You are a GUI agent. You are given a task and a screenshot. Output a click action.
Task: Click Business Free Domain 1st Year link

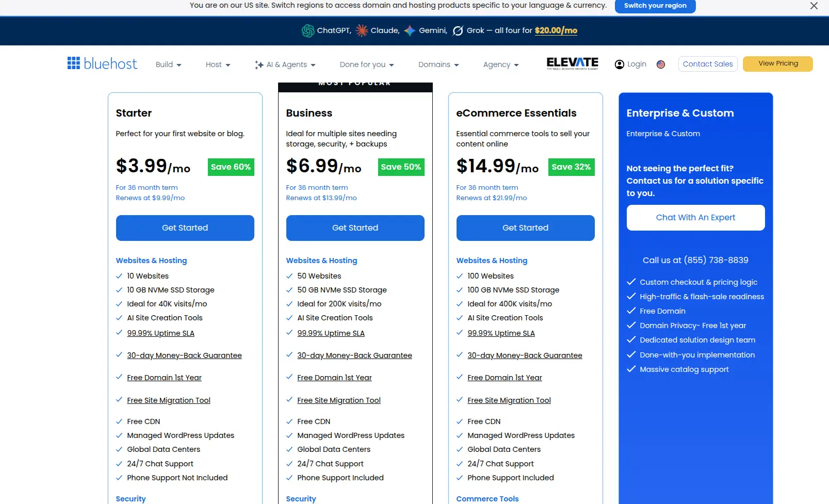tap(335, 378)
